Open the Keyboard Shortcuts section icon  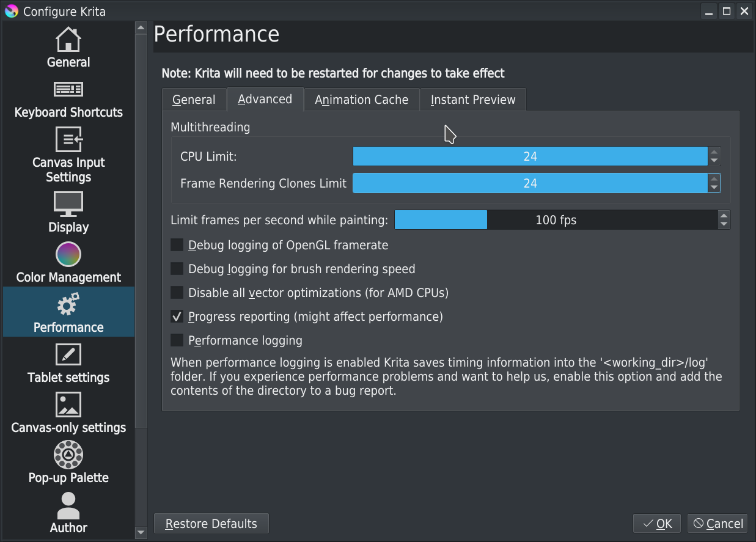click(x=68, y=90)
